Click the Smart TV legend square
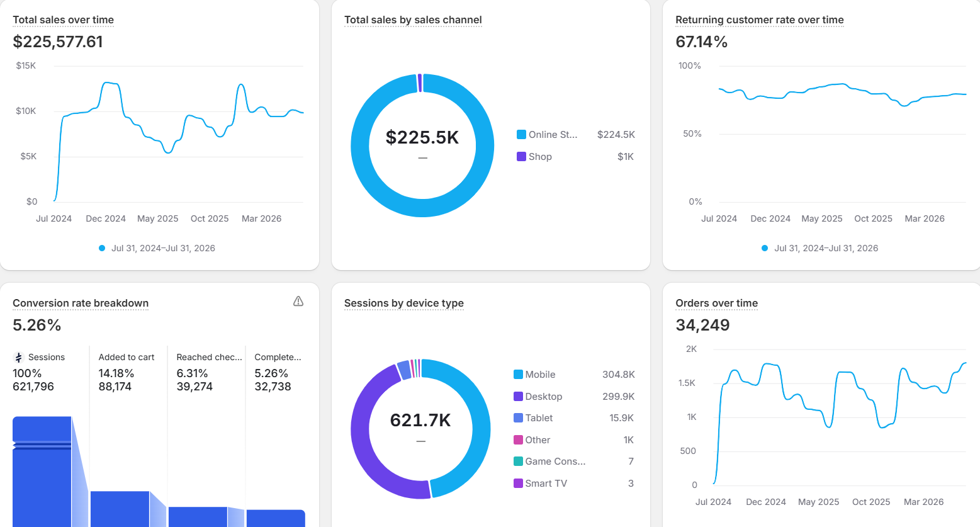Image resolution: width=980 pixels, height=527 pixels. (518, 484)
